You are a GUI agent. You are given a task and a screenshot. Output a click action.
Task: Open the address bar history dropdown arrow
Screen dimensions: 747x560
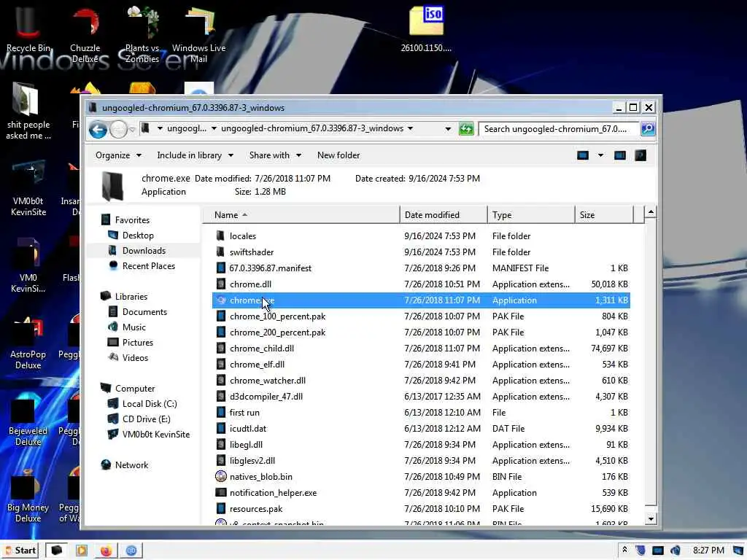pyautogui.click(x=448, y=128)
